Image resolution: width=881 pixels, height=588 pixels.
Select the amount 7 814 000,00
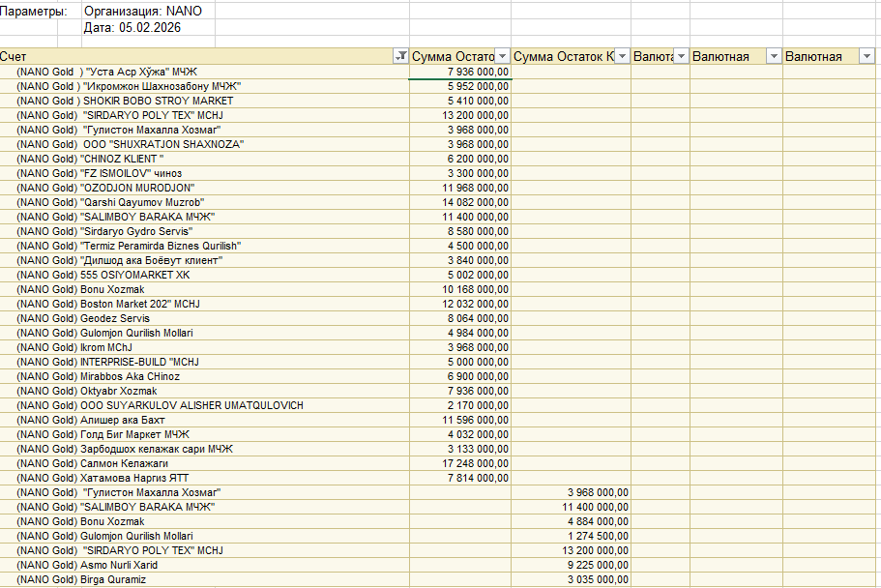point(460,479)
